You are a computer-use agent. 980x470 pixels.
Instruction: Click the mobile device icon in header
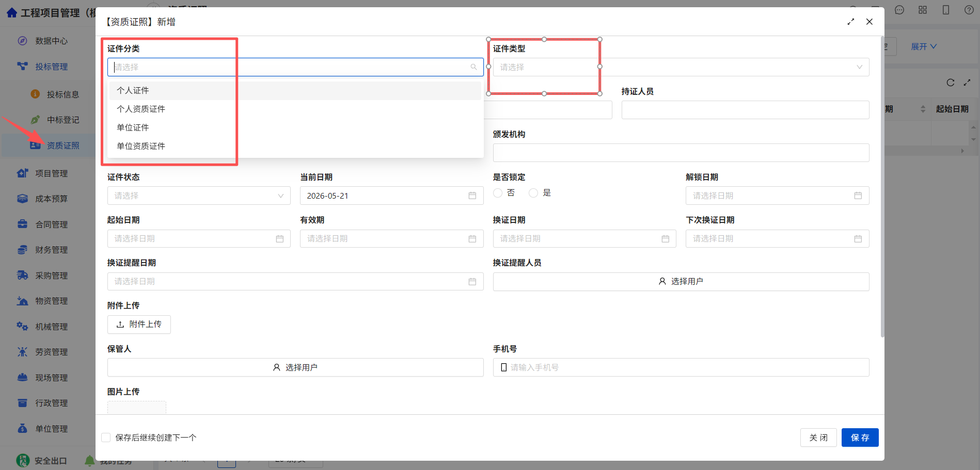(946, 10)
